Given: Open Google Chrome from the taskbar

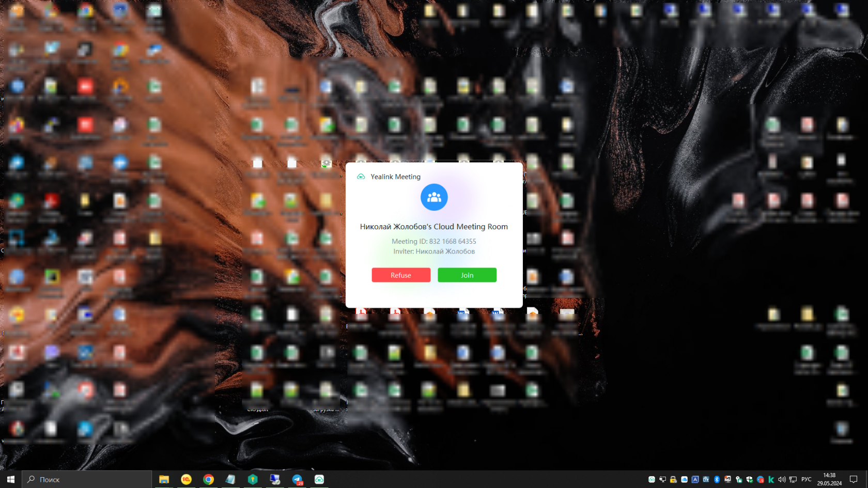Looking at the screenshot, I should pos(208,479).
